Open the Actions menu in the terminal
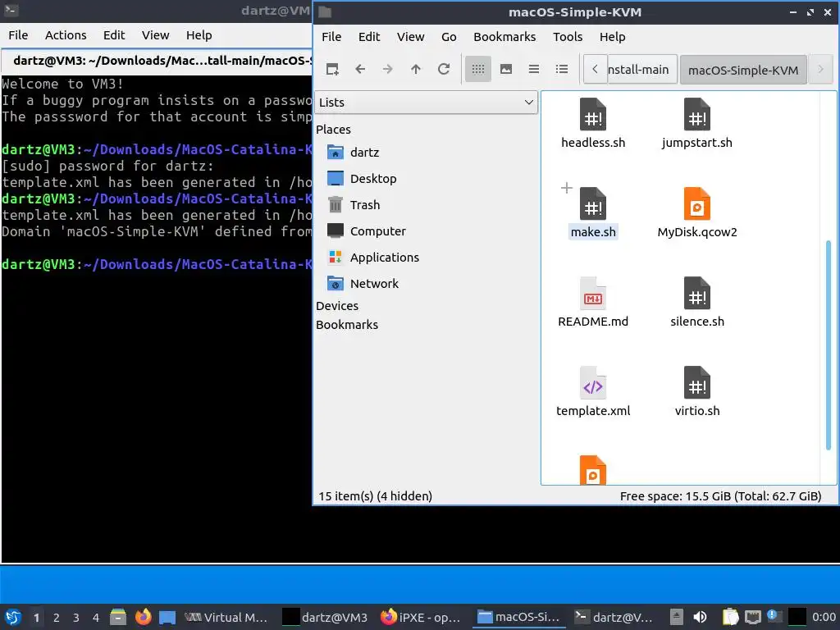The image size is (840, 630). click(x=66, y=35)
